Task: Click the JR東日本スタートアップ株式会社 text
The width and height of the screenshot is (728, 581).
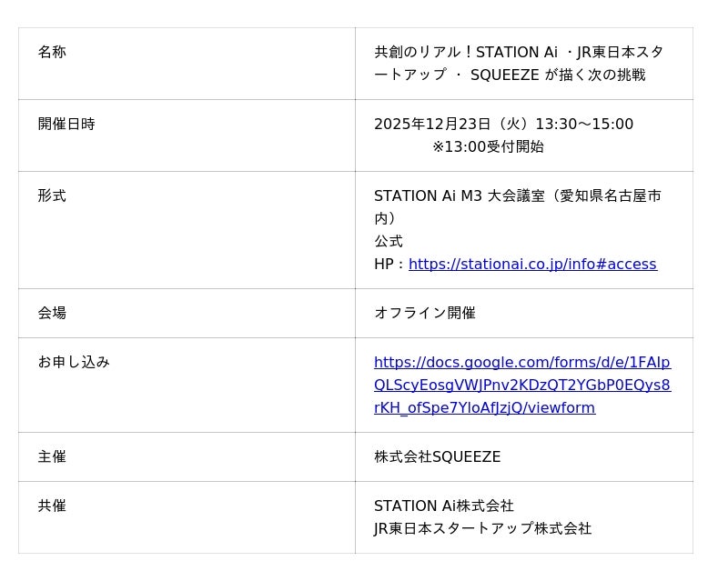Action: 482,529
